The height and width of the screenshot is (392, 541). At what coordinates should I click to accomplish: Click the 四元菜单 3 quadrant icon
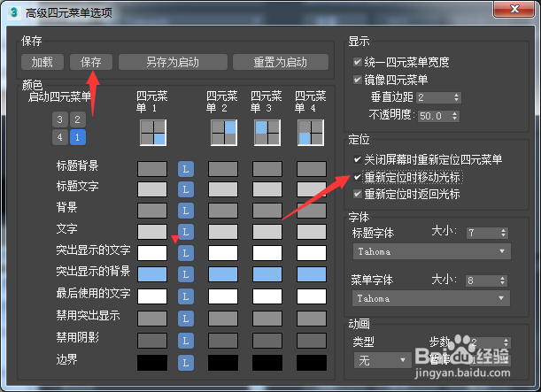[x=267, y=133]
